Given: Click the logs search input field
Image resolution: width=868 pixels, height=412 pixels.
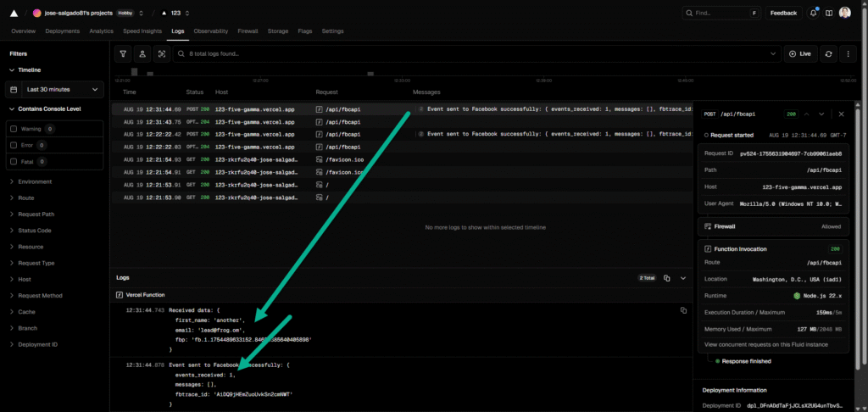Looking at the screenshot, I should click(x=475, y=53).
